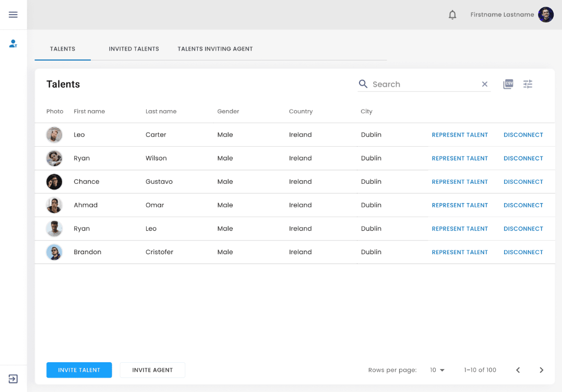562x392 pixels.
Task: Switch to the Invited Talents tab
Action: click(134, 49)
